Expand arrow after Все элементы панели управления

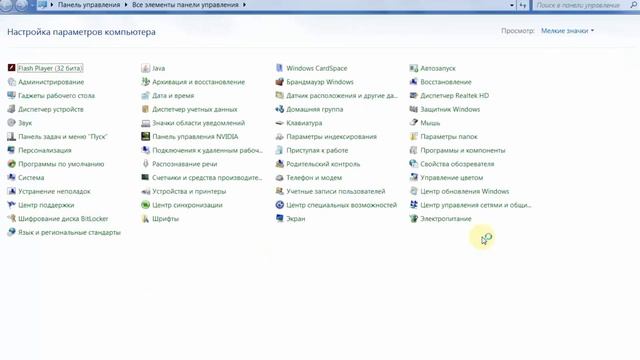pyautogui.click(x=244, y=5)
